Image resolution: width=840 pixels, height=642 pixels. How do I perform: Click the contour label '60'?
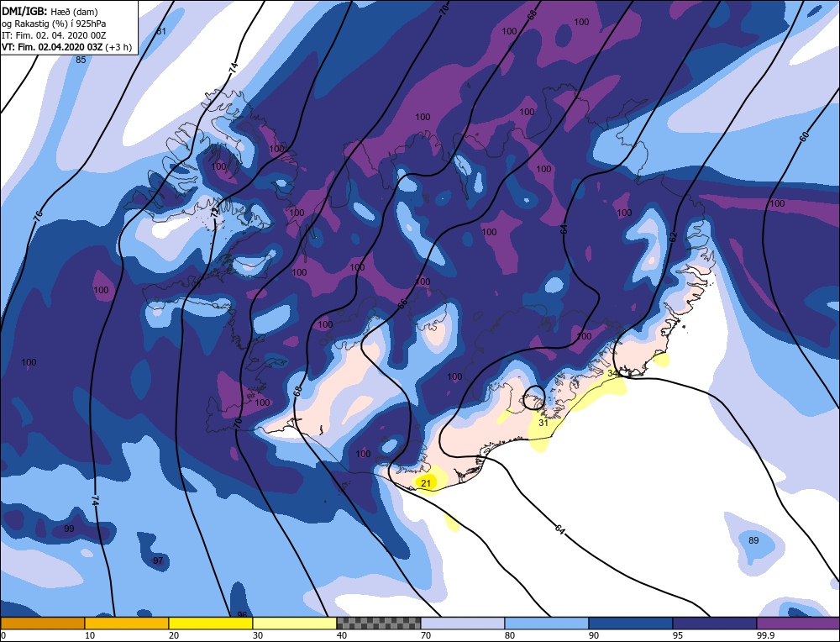pyautogui.click(x=804, y=137)
